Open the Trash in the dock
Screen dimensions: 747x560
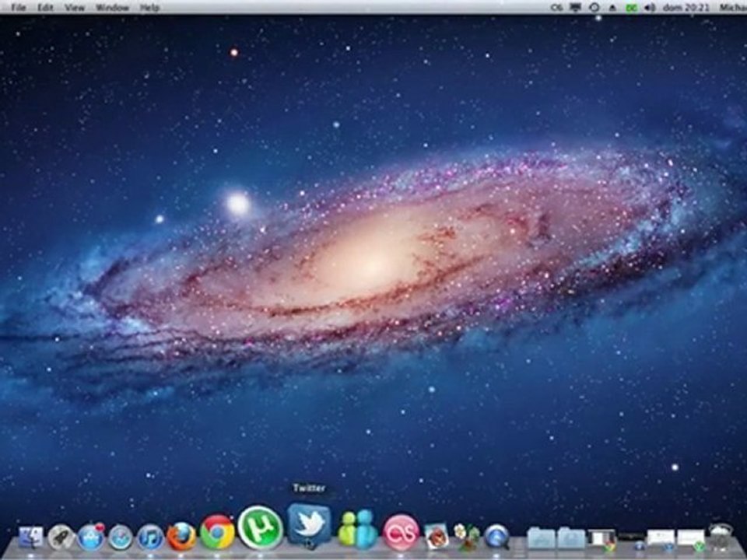721,537
